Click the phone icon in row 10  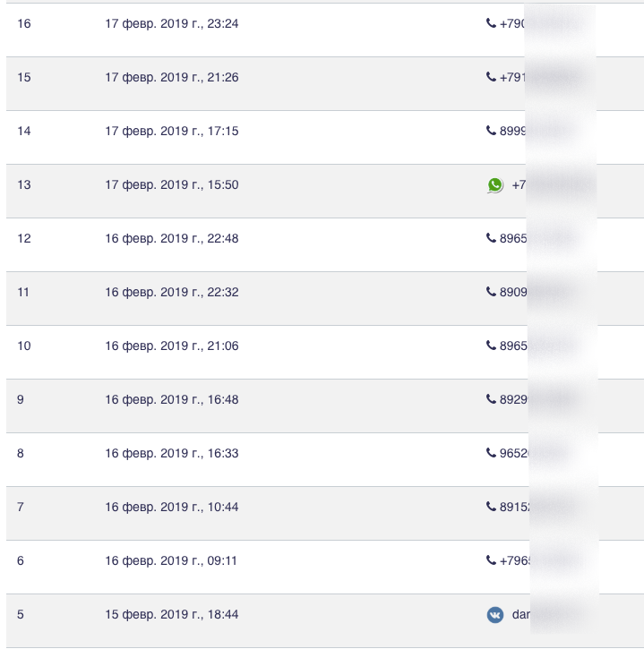pyautogui.click(x=491, y=346)
